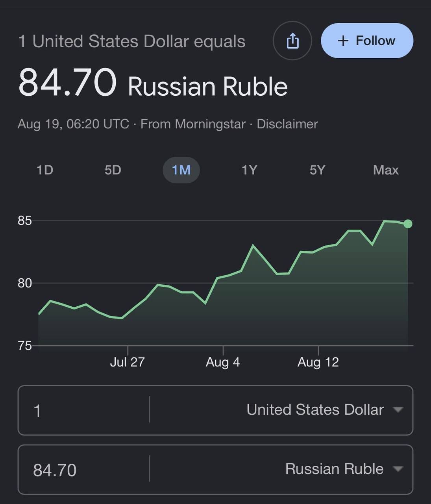431x504 pixels.
Task: Click the plus icon on Follow
Action: tap(343, 41)
